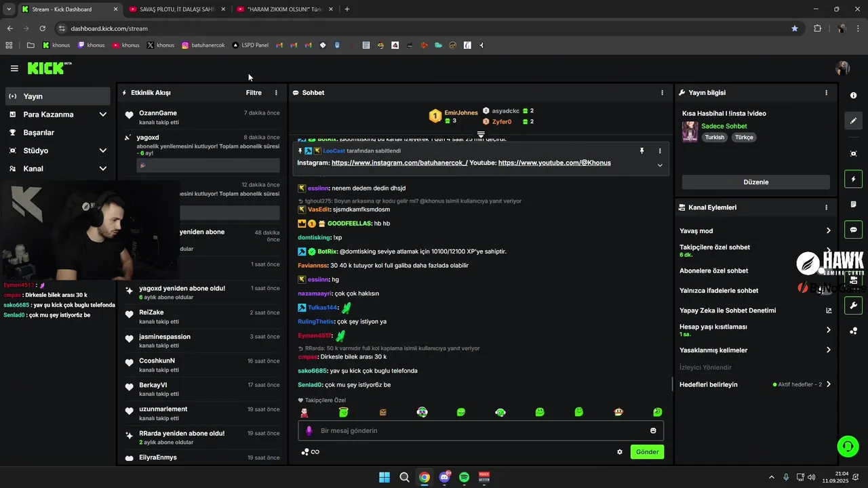Open the green headset support button
Screen dimensions: 868x488
pos(848,446)
